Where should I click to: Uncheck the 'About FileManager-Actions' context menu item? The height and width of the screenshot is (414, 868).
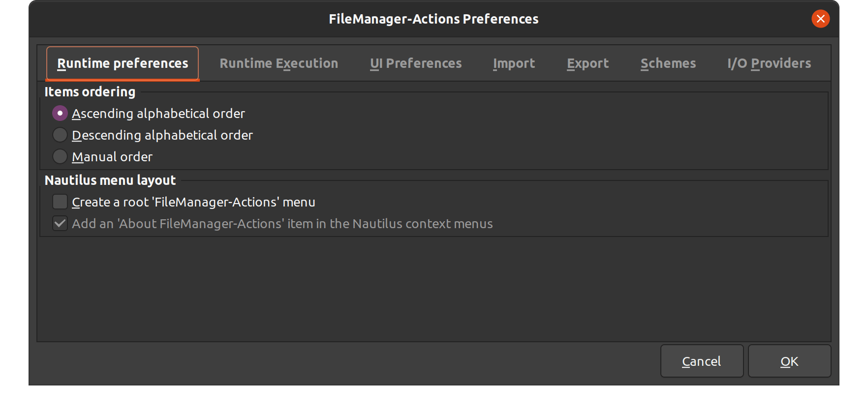pos(60,224)
